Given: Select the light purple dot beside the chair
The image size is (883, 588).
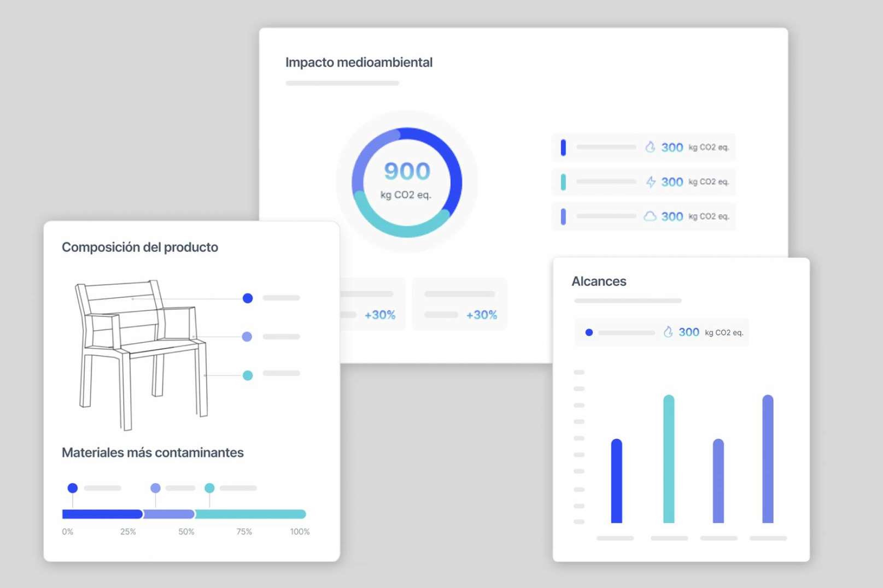Looking at the screenshot, I should coord(247,337).
